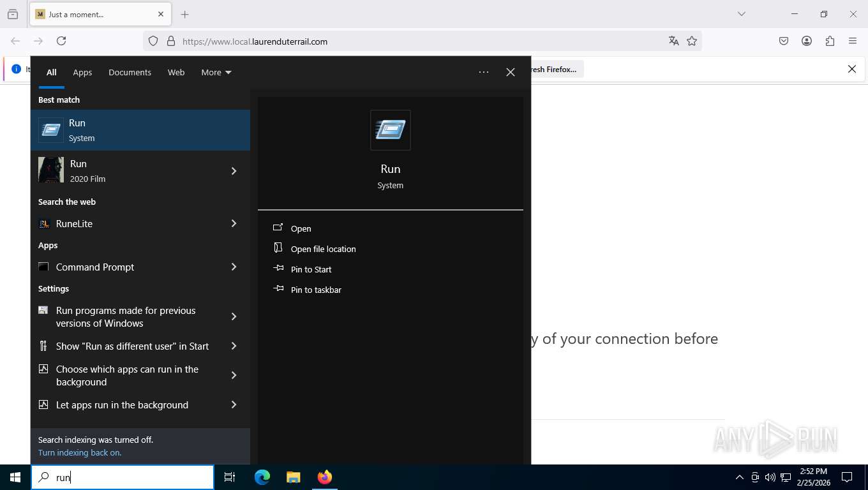This screenshot has width=868, height=490.
Task: Click Turn indexing back on link
Action: (80, 452)
